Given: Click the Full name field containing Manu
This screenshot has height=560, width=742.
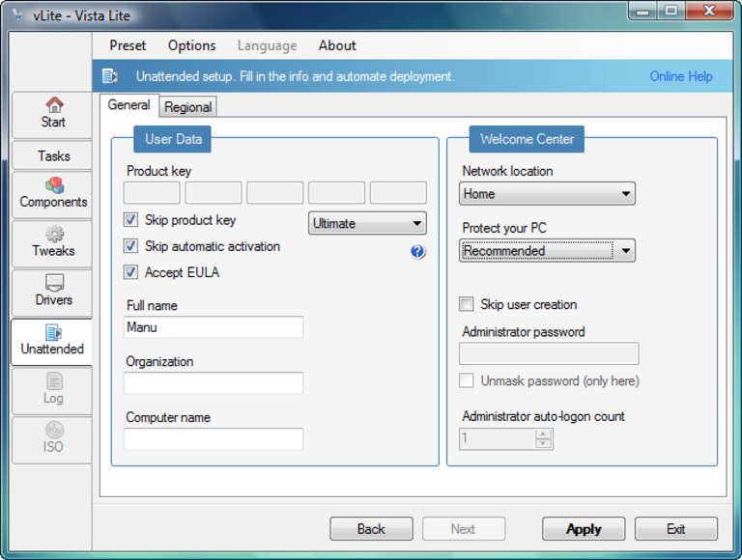Looking at the screenshot, I should click(214, 327).
